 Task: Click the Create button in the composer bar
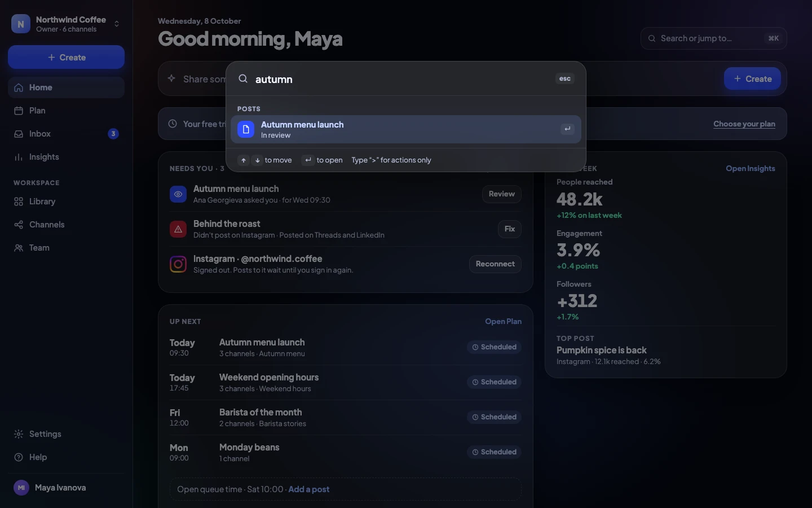[752, 79]
